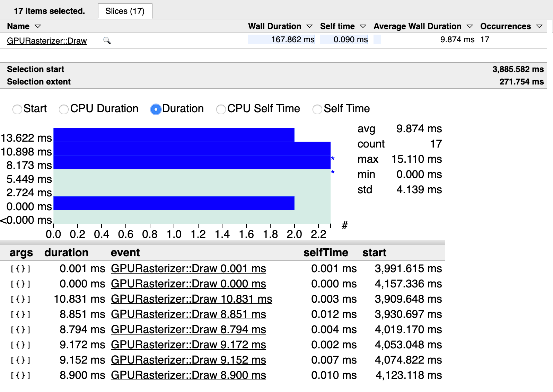The height and width of the screenshot is (392, 553).
Task: Open GPURasterizer::Draw 9.172 ms event link
Action: tap(188, 345)
